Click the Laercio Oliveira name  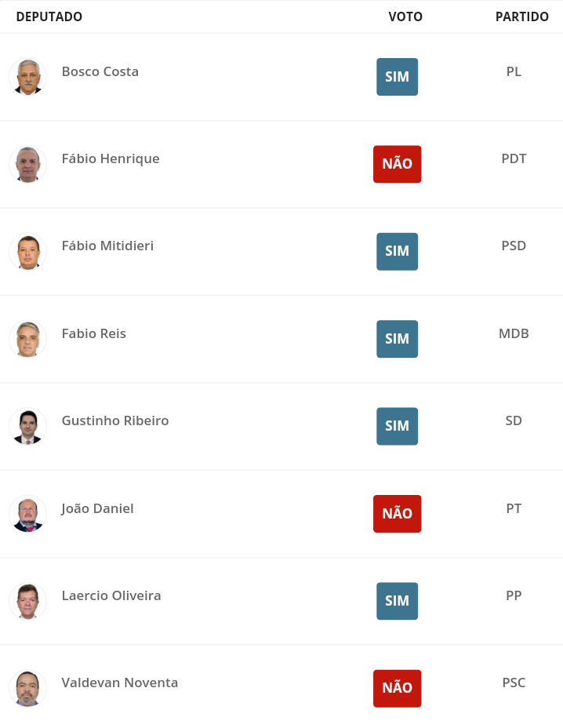tap(111, 595)
